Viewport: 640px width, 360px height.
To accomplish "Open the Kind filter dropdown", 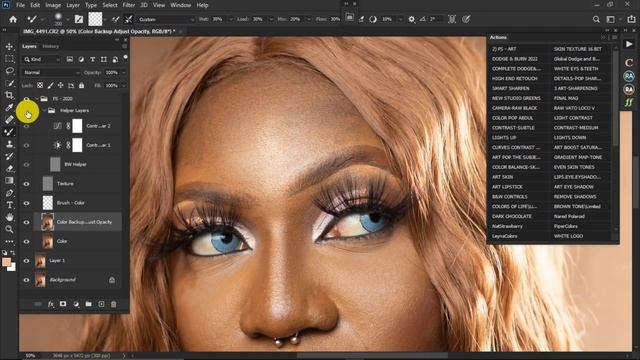I will tap(42, 60).
